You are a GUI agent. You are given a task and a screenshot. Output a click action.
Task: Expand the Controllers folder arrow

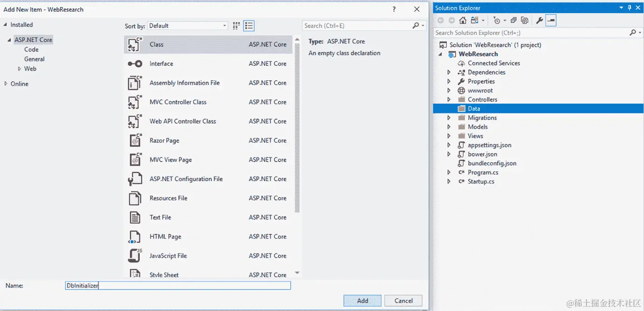(x=449, y=99)
